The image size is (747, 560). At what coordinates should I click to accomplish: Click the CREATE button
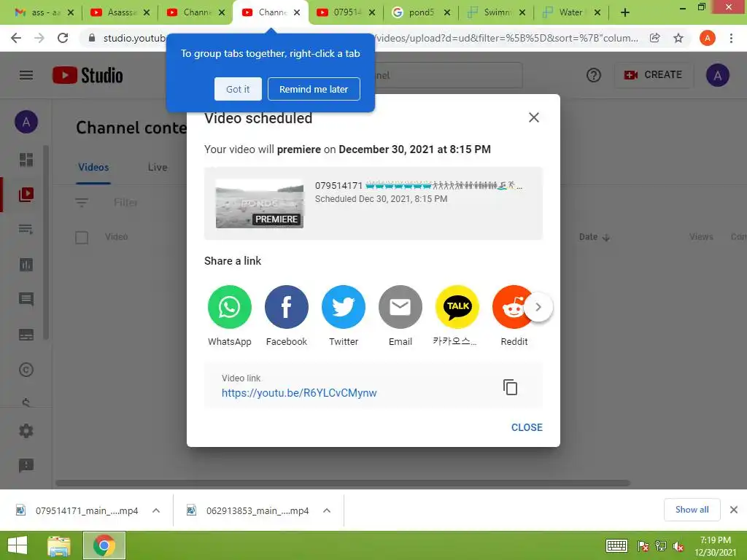[x=654, y=75]
